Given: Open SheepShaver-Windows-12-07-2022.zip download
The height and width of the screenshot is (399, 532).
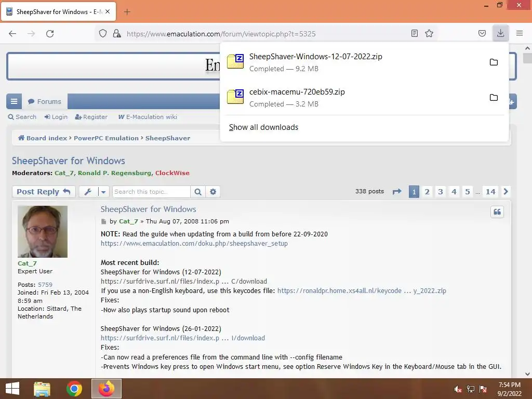Looking at the screenshot, I should tap(353, 62).
